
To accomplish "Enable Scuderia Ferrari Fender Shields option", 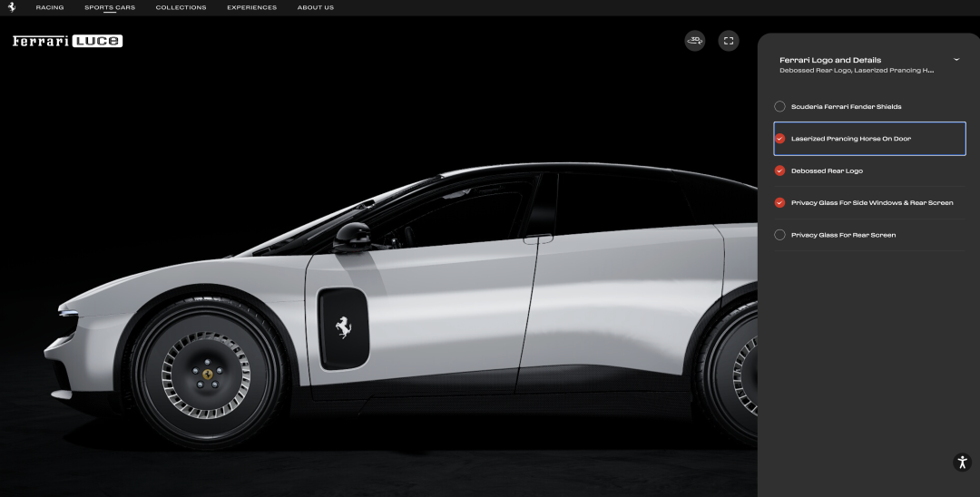I will pyautogui.click(x=779, y=106).
